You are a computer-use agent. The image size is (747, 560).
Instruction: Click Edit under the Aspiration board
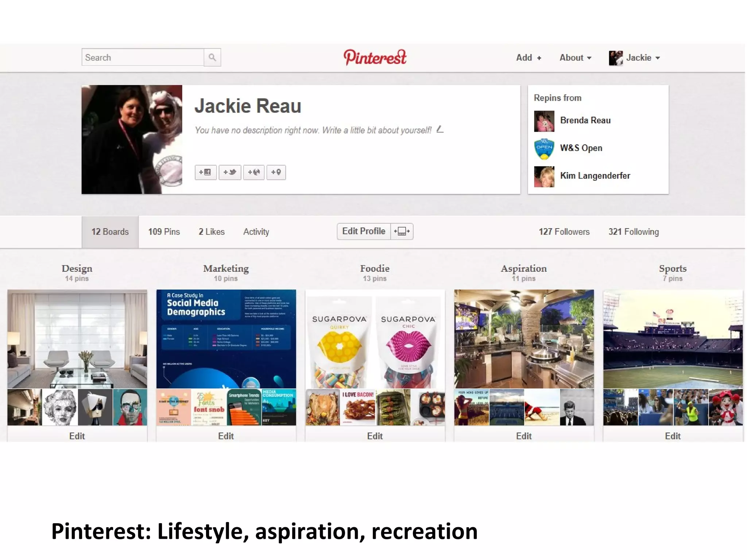pyautogui.click(x=524, y=436)
